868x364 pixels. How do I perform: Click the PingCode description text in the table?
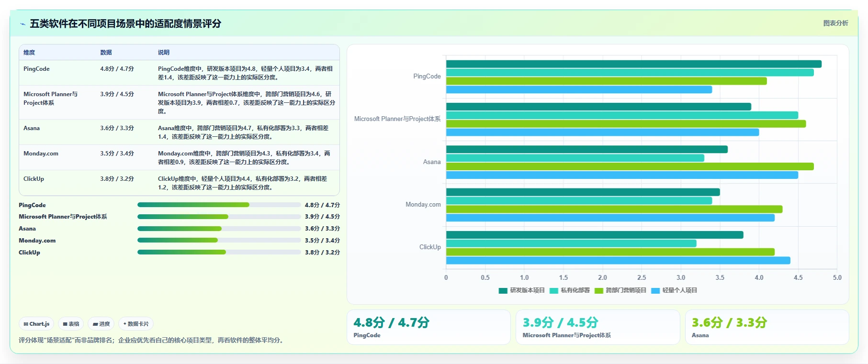coord(246,73)
